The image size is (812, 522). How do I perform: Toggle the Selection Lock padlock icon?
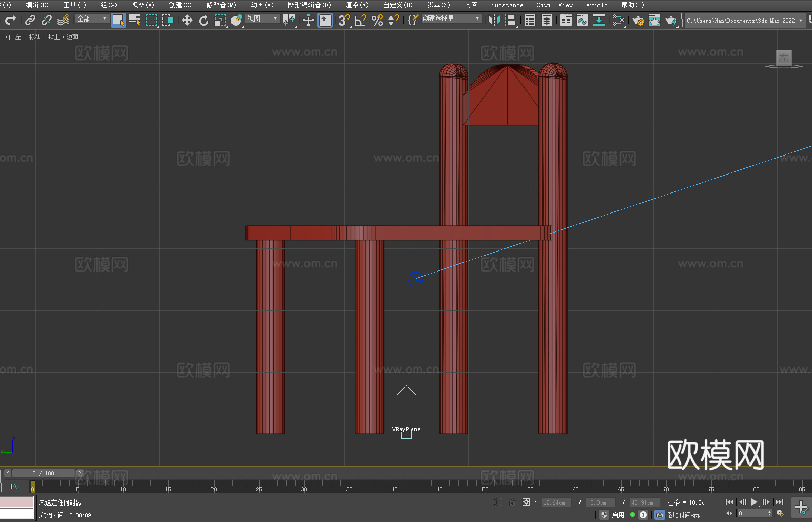tap(512, 502)
